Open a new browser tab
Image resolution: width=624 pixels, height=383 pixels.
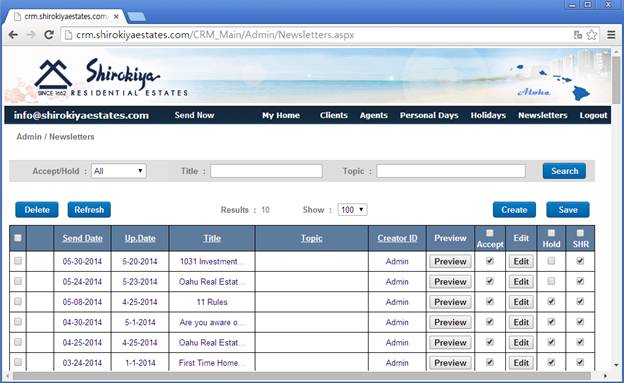coord(136,17)
